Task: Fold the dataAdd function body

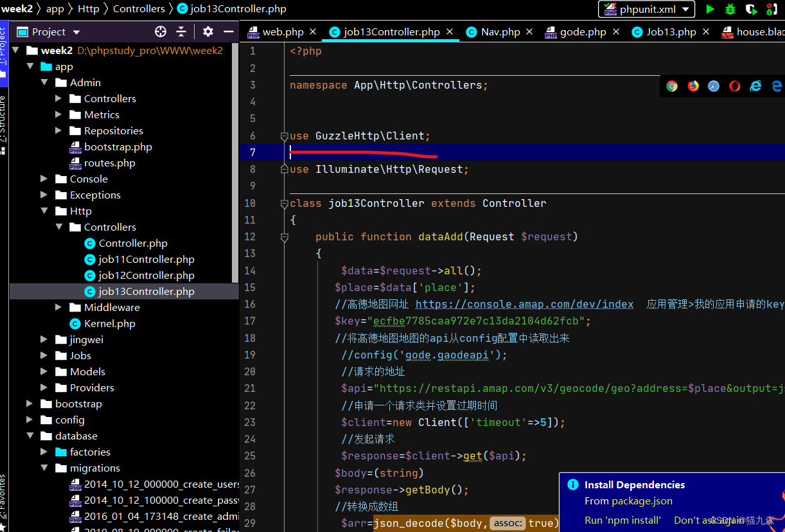Action: [x=283, y=237]
